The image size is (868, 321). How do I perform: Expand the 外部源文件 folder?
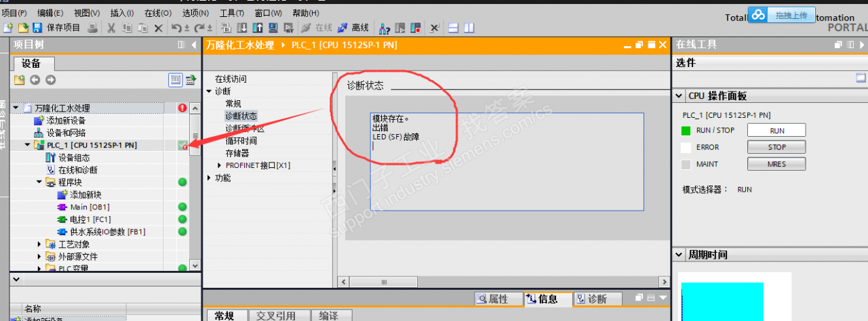point(39,257)
